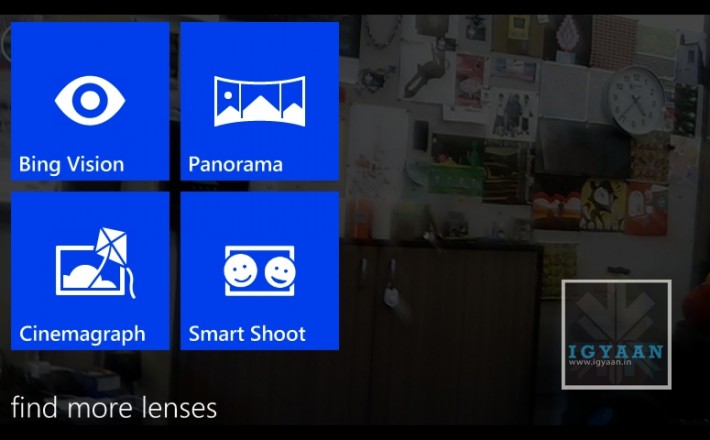The width and height of the screenshot is (710, 440).
Task: Click the "Bing Vision" tile label
Action: point(72,164)
